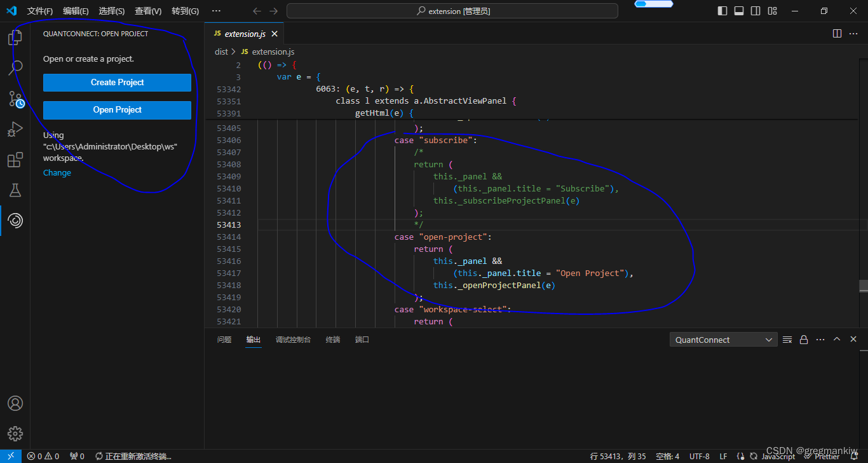Open the QuantConnect output channel dropdown

pyautogui.click(x=723, y=340)
